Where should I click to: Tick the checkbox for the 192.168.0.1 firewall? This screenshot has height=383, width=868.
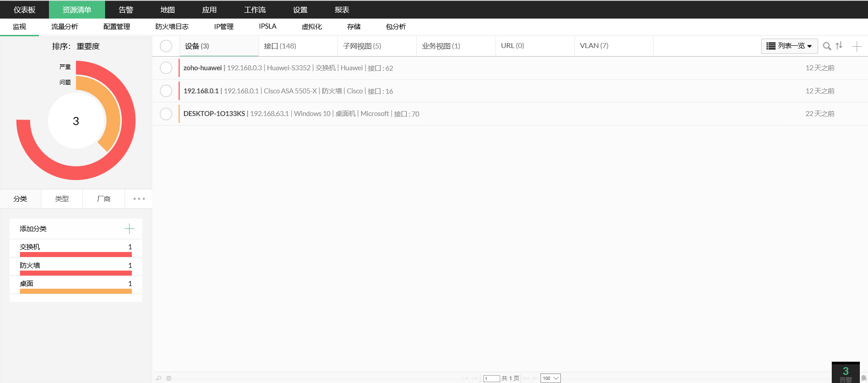coord(166,91)
